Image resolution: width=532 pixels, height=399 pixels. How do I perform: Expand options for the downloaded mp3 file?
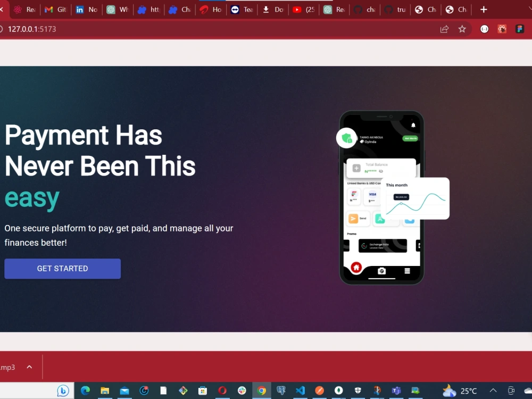click(x=29, y=367)
